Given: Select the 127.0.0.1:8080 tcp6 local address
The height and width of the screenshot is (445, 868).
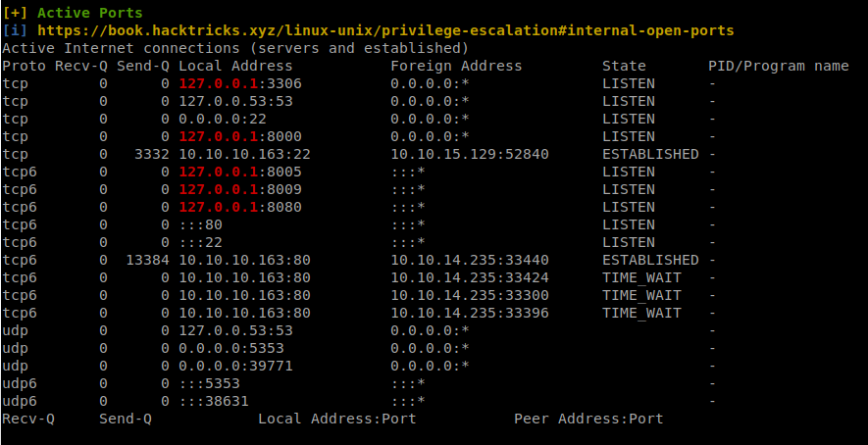Looking at the screenshot, I should click(x=239, y=207).
